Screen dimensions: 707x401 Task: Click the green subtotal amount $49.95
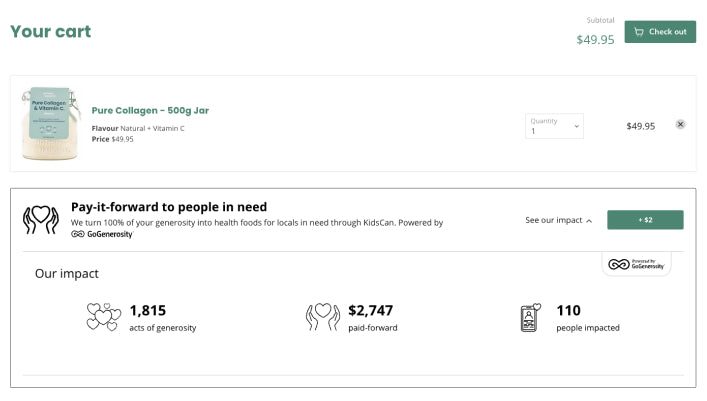click(x=595, y=40)
